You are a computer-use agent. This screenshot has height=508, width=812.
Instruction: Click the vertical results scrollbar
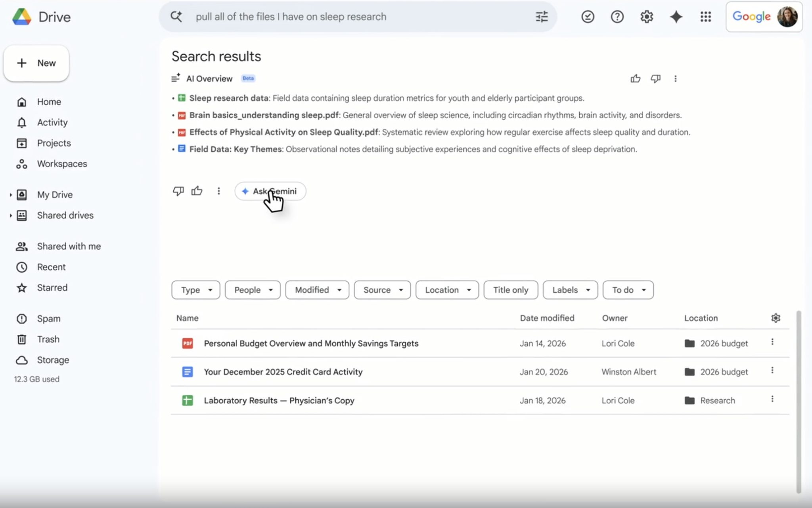[799, 401]
